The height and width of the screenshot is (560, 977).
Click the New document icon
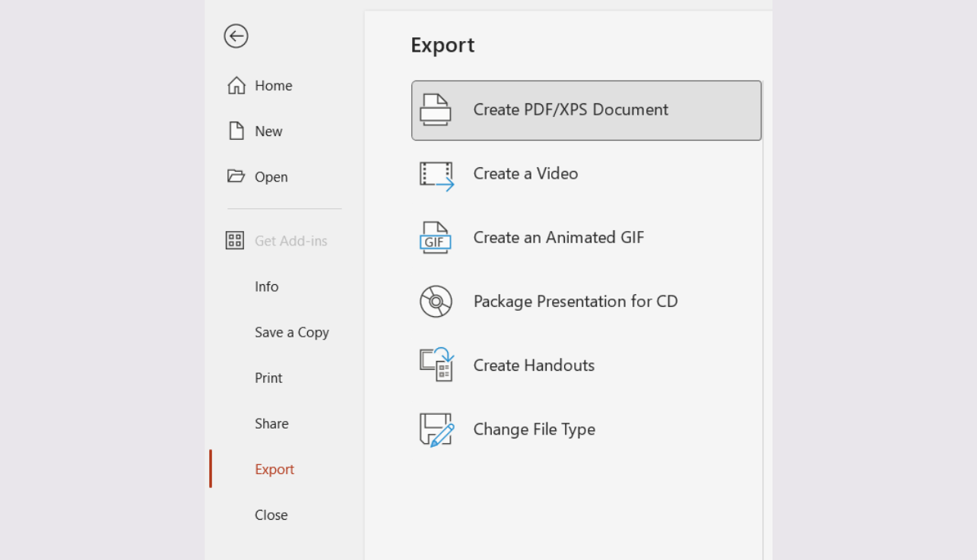click(x=236, y=131)
